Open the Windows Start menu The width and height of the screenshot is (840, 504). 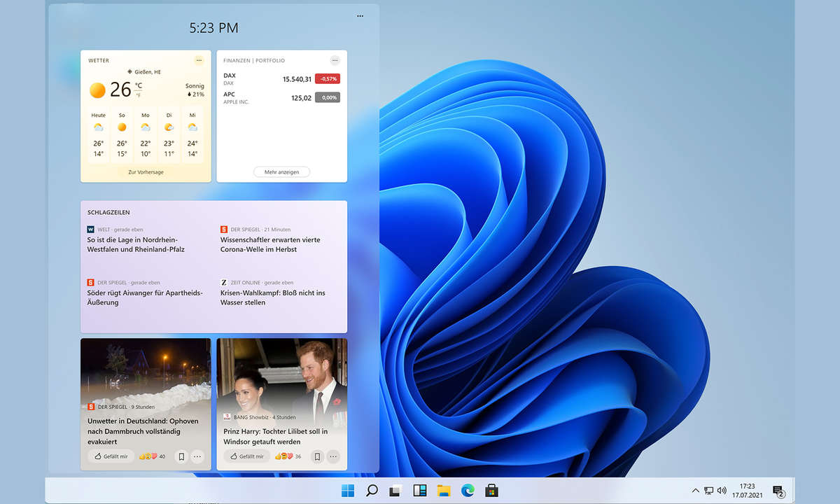[x=348, y=490]
